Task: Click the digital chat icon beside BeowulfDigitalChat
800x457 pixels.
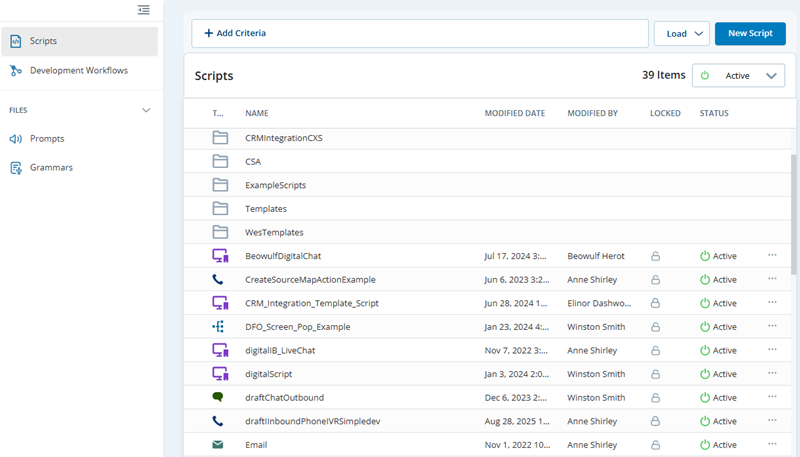Action: [220, 256]
